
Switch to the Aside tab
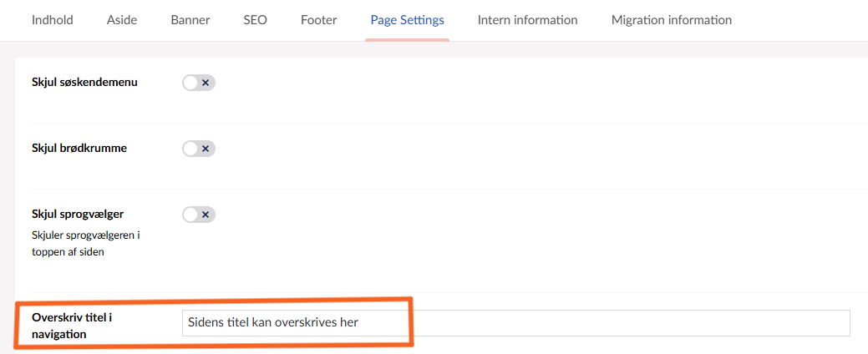[x=122, y=20]
